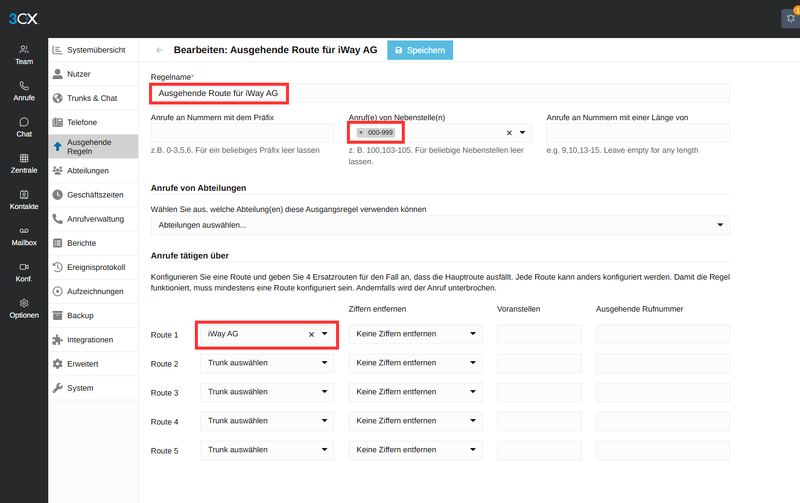
Task: Open Route 5 Trunk auswählen dropdown
Action: (x=267, y=450)
